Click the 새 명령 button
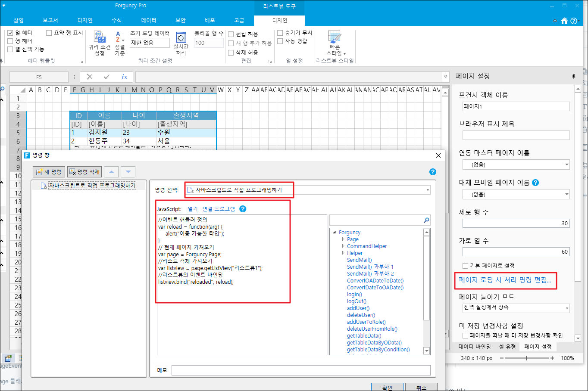 (49, 172)
